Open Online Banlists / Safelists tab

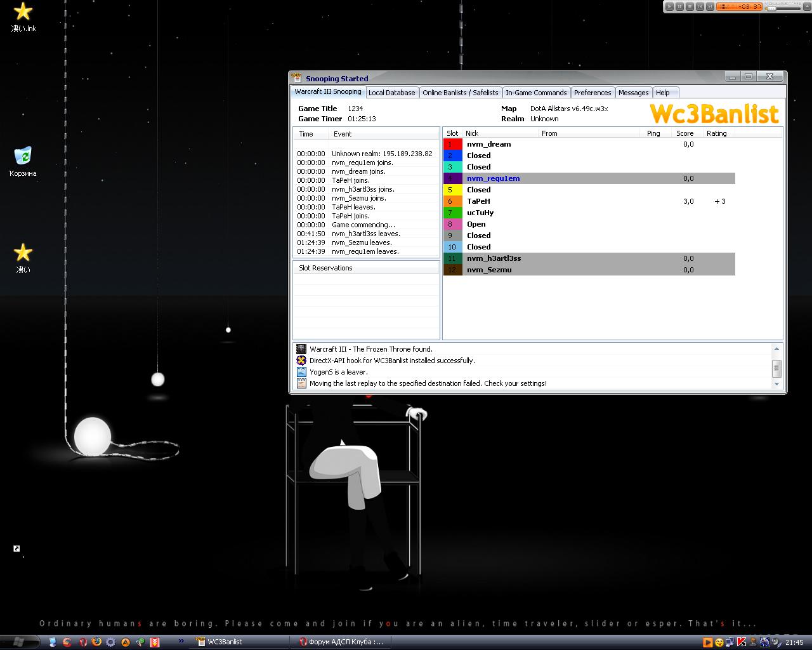460,93
